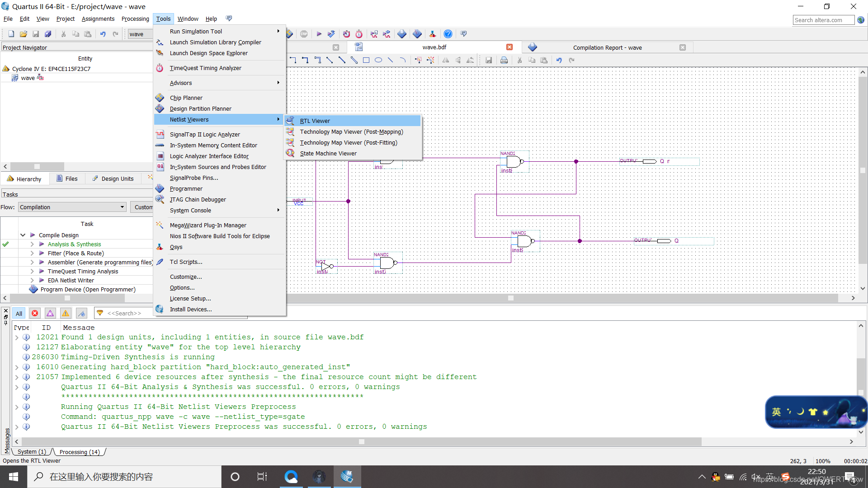Click the warning filter icon in messages
Viewport: 868px width, 488px height.
(x=65, y=313)
